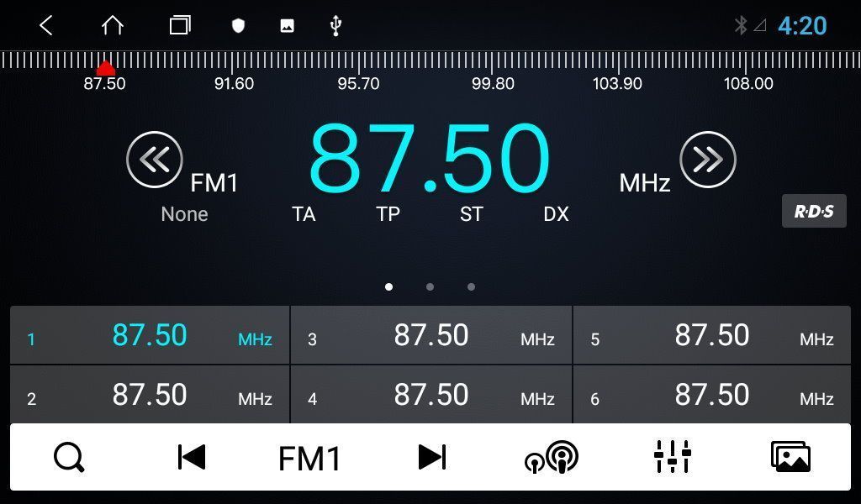This screenshot has height=504, width=861.
Task: Open the broadcast antenna icon
Action: click(x=552, y=458)
